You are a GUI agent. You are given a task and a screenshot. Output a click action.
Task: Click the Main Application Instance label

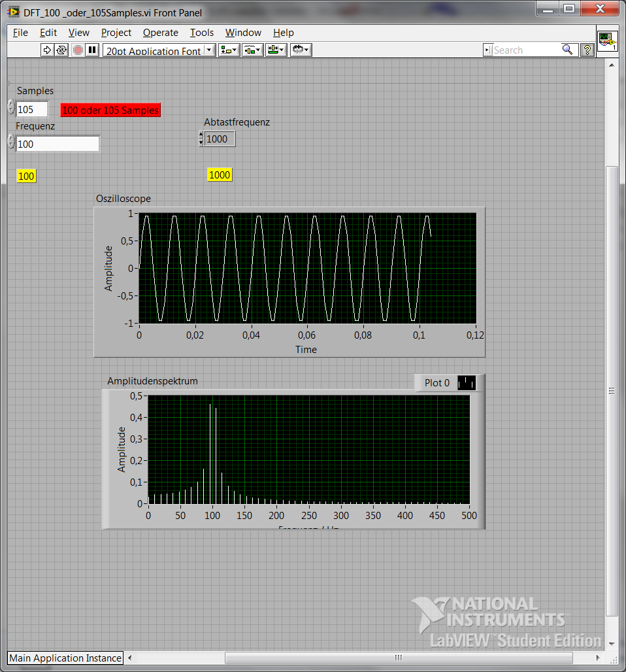65,658
